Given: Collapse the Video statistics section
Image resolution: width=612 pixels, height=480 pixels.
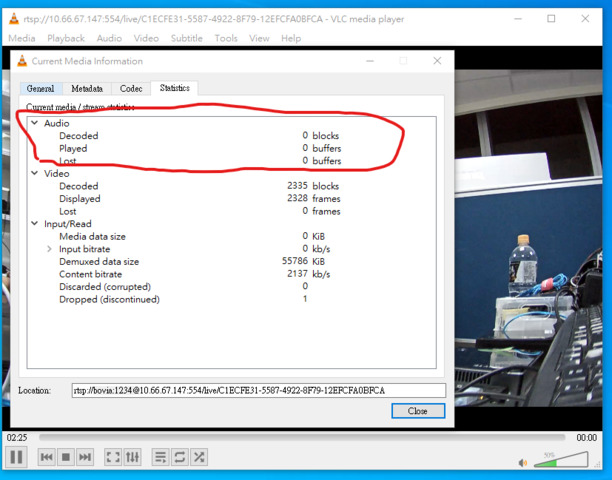Looking at the screenshot, I should pyautogui.click(x=34, y=174).
